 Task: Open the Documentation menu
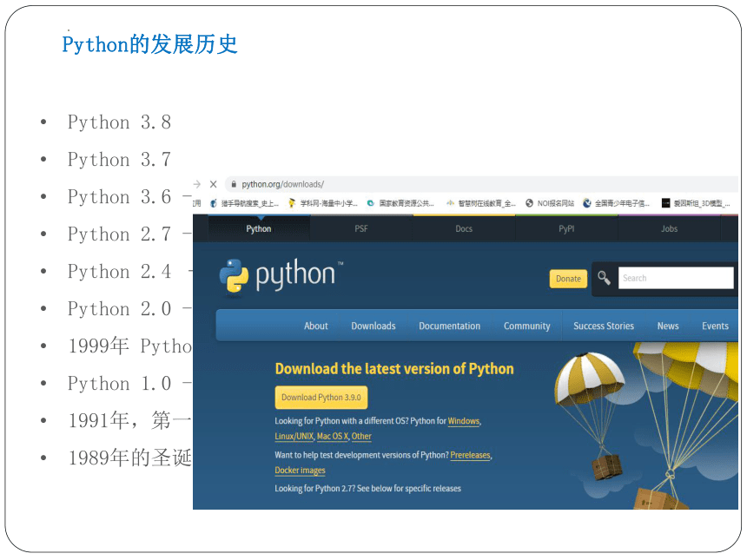(x=450, y=326)
